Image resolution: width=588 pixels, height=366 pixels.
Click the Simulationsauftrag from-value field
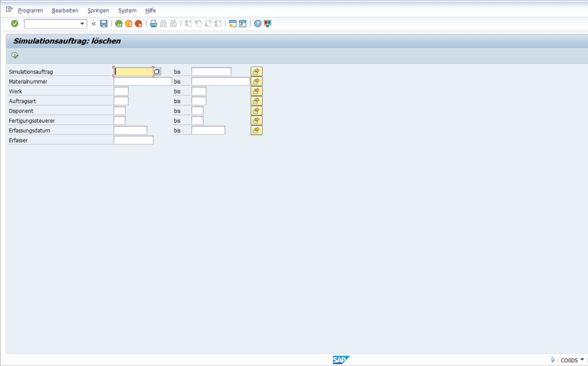coord(134,71)
